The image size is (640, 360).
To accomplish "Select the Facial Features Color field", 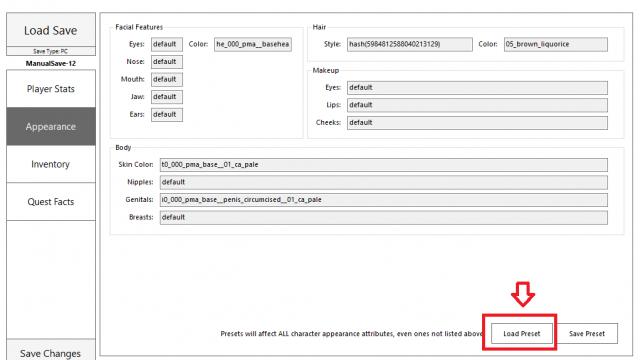I will [x=253, y=44].
